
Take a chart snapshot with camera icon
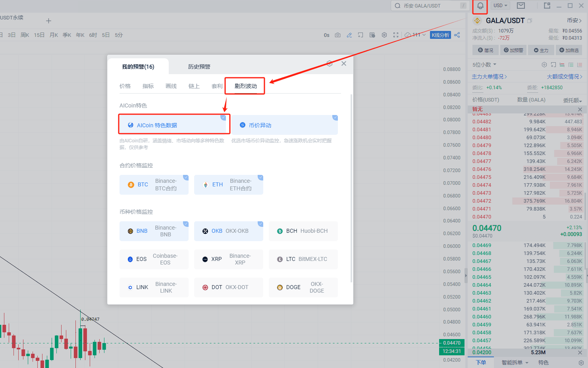(x=337, y=35)
